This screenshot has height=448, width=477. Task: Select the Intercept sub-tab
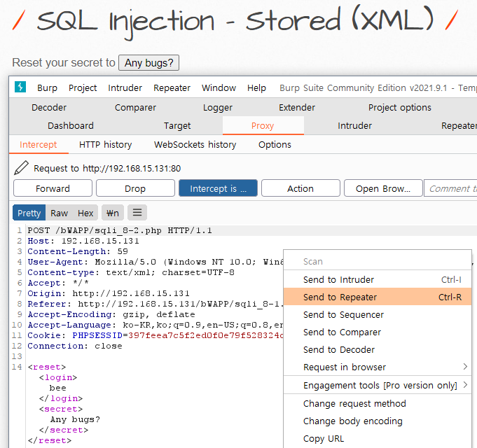click(x=39, y=144)
